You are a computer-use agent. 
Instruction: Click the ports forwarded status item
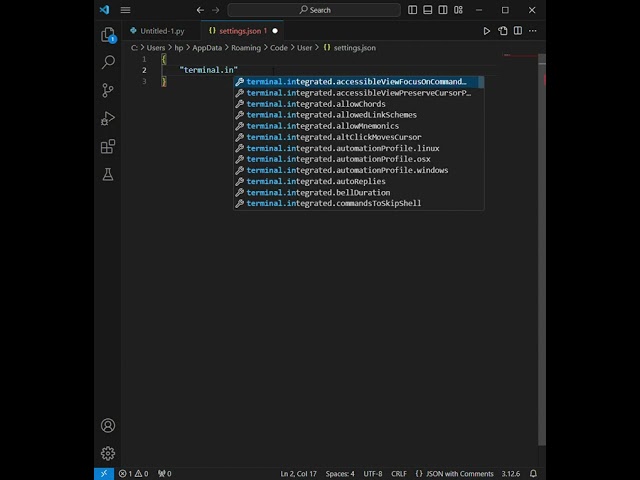(x=165, y=473)
